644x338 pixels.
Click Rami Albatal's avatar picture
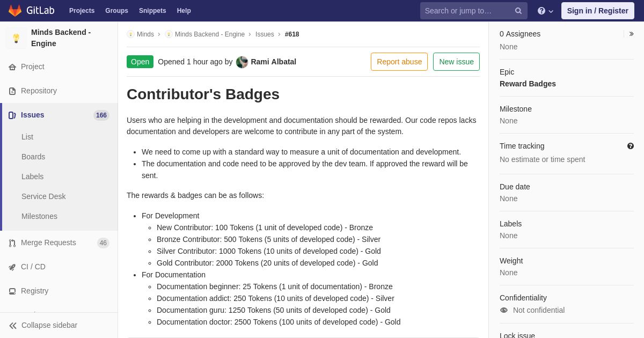[x=242, y=62]
